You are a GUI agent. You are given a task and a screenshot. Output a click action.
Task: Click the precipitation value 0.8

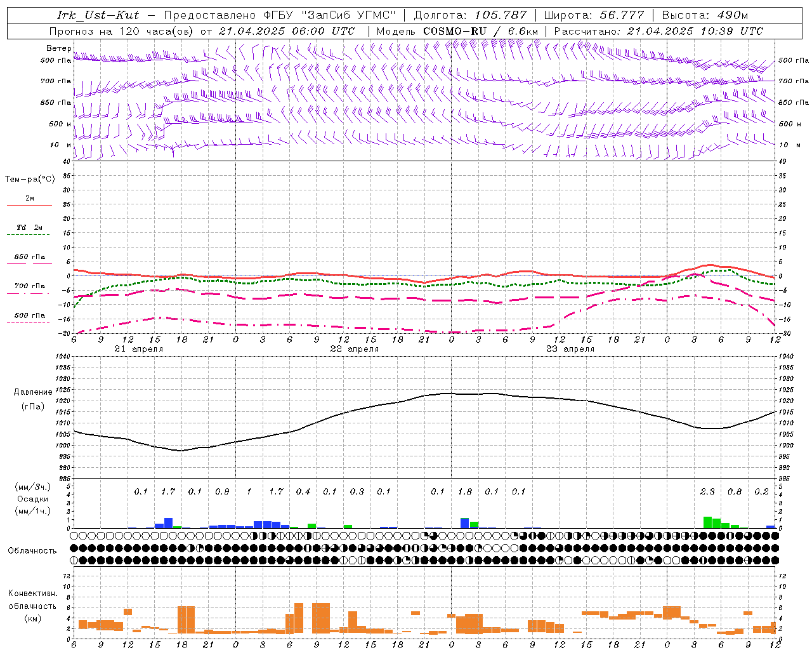pos(735,491)
